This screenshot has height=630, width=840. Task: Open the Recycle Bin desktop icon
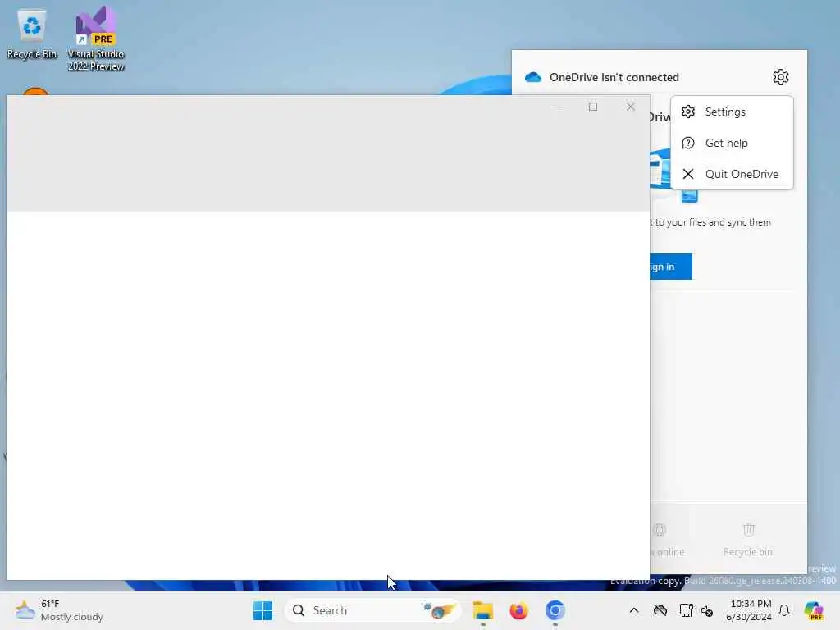click(x=32, y=34)
